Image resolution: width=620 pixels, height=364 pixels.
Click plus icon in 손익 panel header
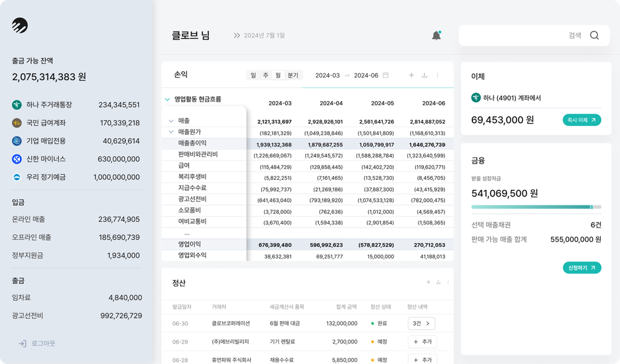tap(411, 75)
